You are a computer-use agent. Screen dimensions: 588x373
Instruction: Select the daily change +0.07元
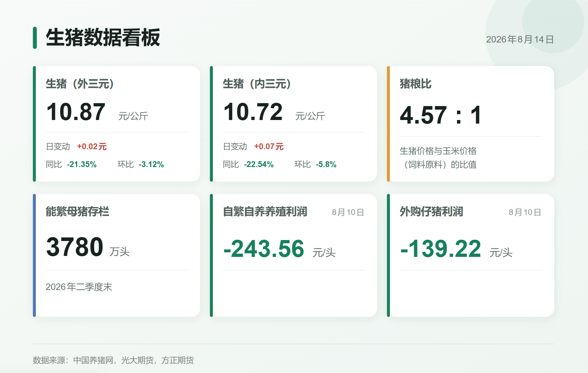coord(269,147)
